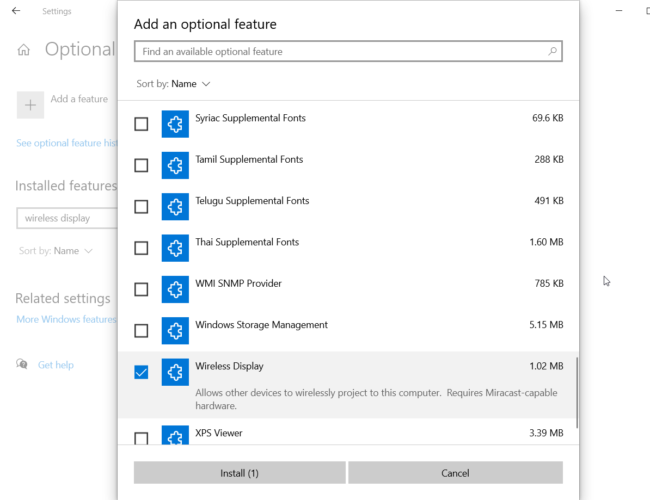Click the Add a feature label
The height and width of the screenshot is (500, 650).
(x=79, y=99)
